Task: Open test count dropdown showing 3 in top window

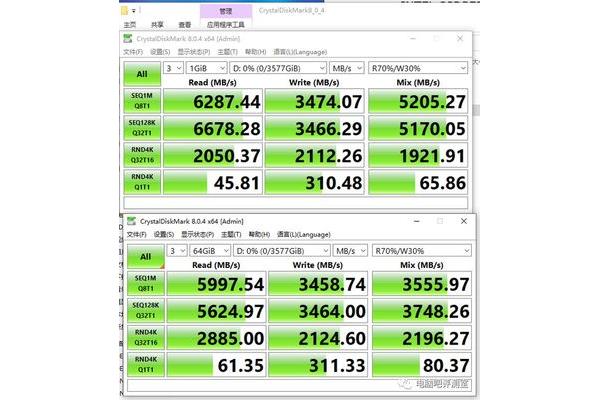Action: [x=173, y=68]
